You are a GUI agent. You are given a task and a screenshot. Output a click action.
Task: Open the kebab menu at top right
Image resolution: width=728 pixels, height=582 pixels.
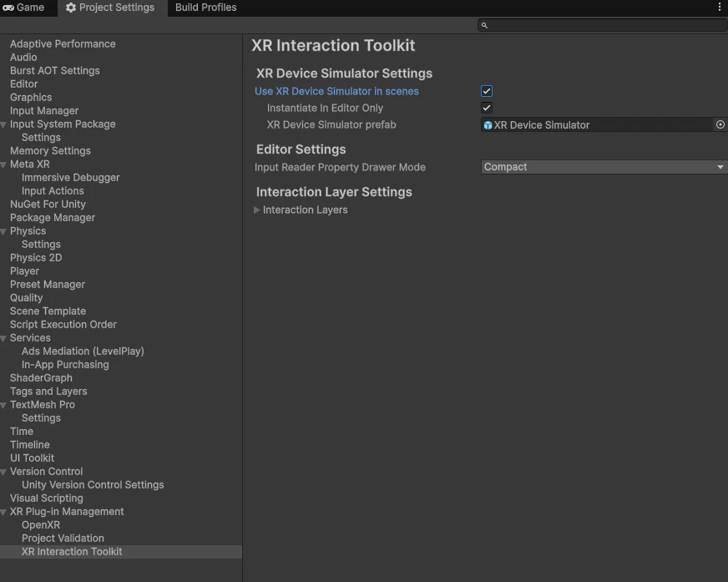pyautogui.click(x=720, y=8)
